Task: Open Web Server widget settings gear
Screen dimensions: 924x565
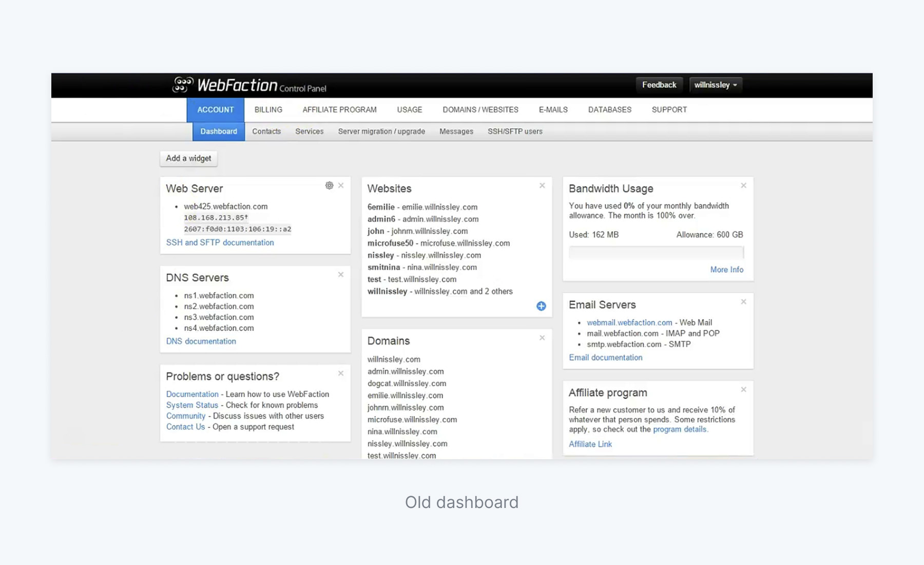Action: 329,185
